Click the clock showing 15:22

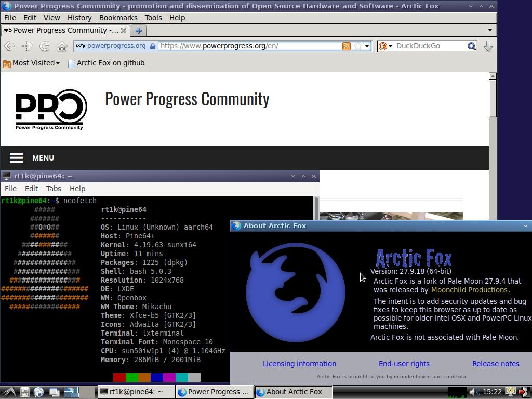point(492,392)
